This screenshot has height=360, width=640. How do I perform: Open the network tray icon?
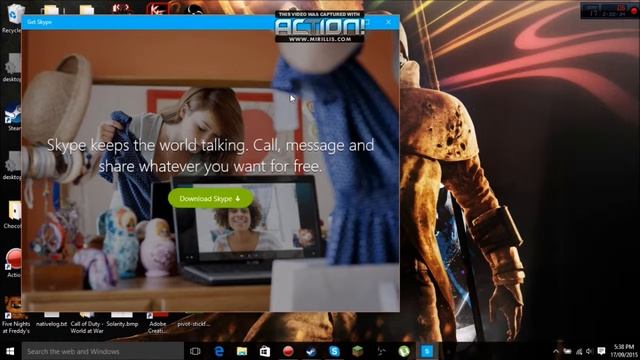pos(579,351)
